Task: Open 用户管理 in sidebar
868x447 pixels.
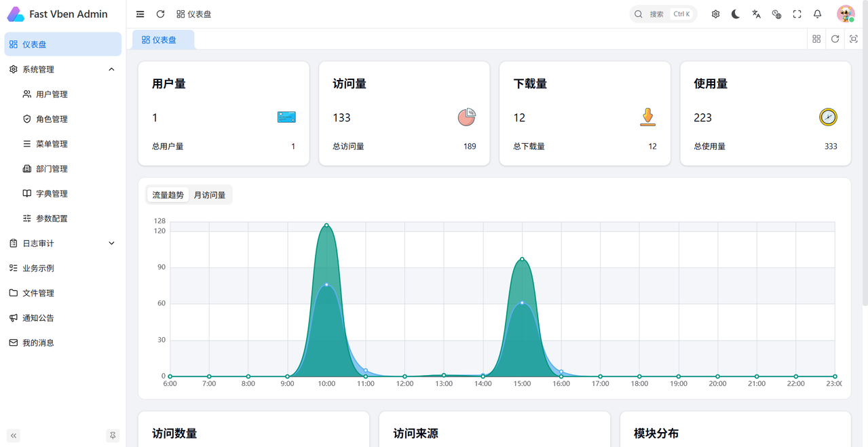Action: (63, 94)
